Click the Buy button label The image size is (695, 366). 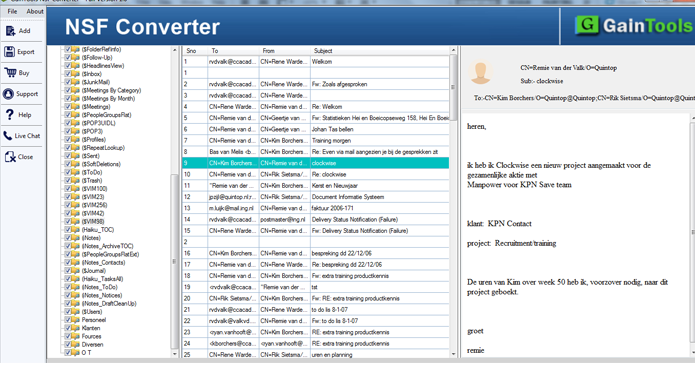coord(24,73)
